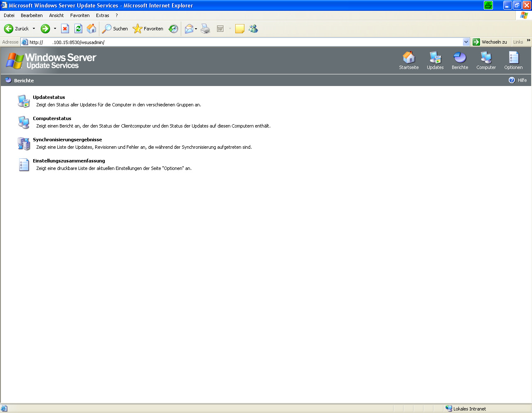Click the green Forward arrow button
The height and width of the screenshot is (413, 532).
(45, 29)
